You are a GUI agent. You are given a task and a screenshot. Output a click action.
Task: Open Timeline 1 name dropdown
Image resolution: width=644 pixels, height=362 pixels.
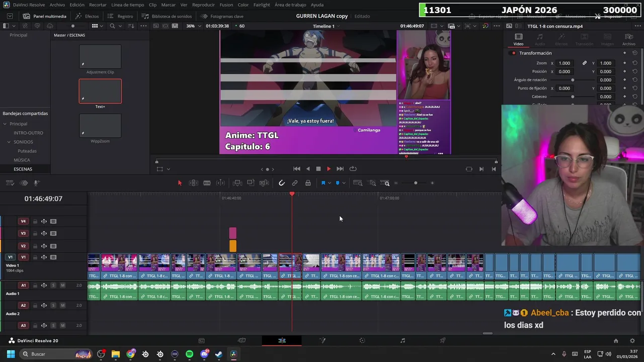pyautogui.click(x=327, y=26)
